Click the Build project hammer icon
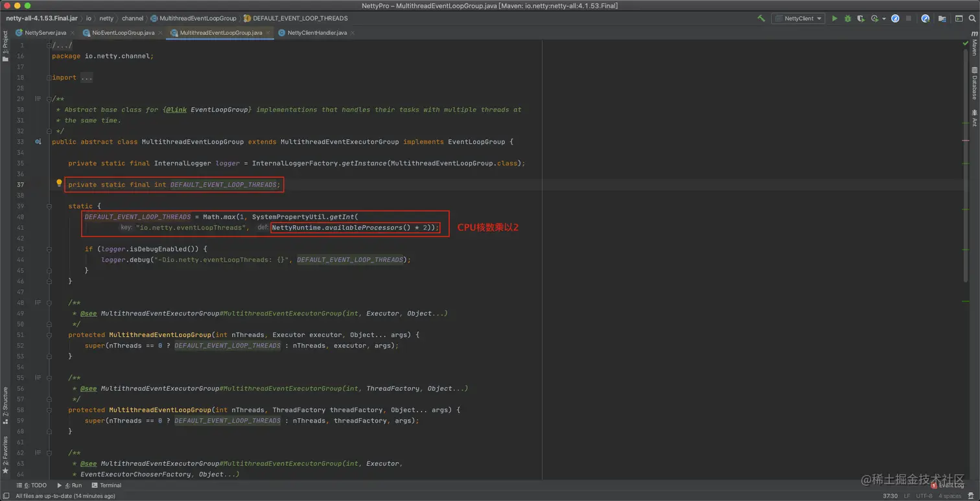This screenshot has height=501, width=980. pos(761,18)
